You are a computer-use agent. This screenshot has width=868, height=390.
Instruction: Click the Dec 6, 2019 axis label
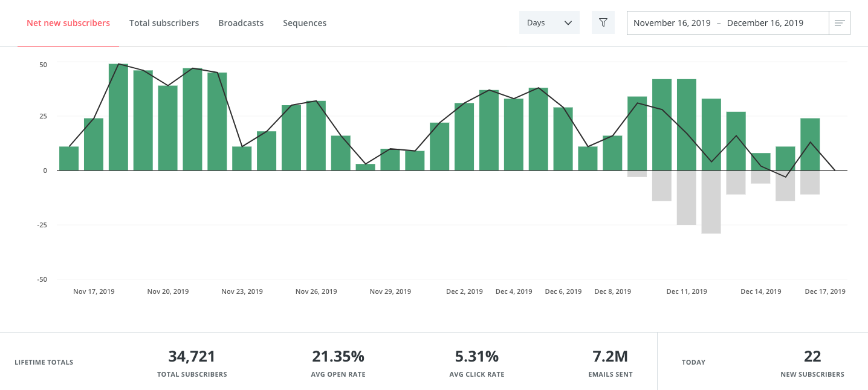click(x=563, y=291)
